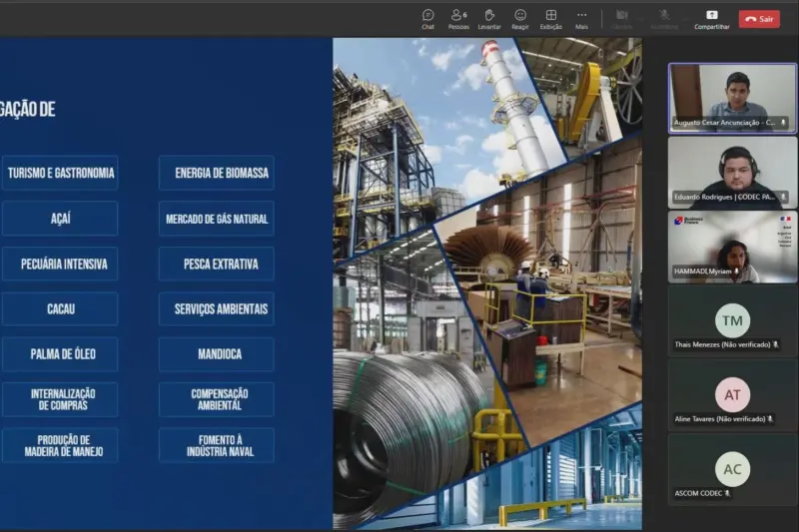Click the AC avatar of ASCOM CODEC
The width and height of the screenshot is (799, 532).
732,469
